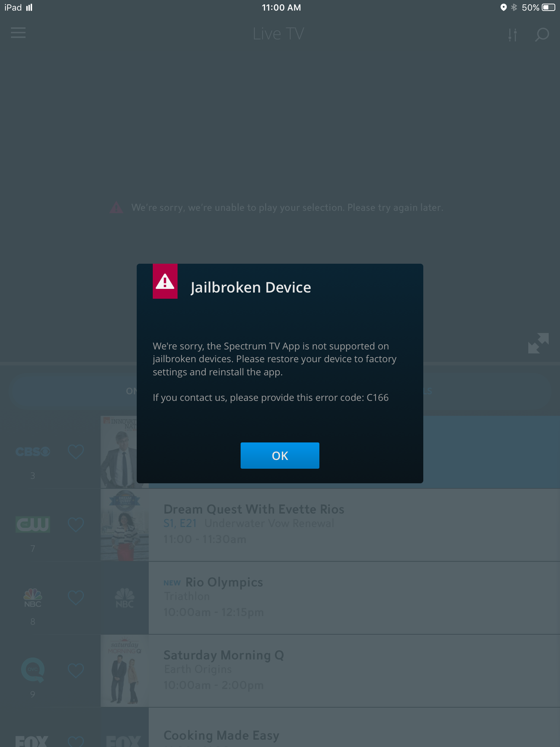This screenshot has width=560, height=747.
Task: Open the filter settings sliders icon
Action: [x=513, y=35]
